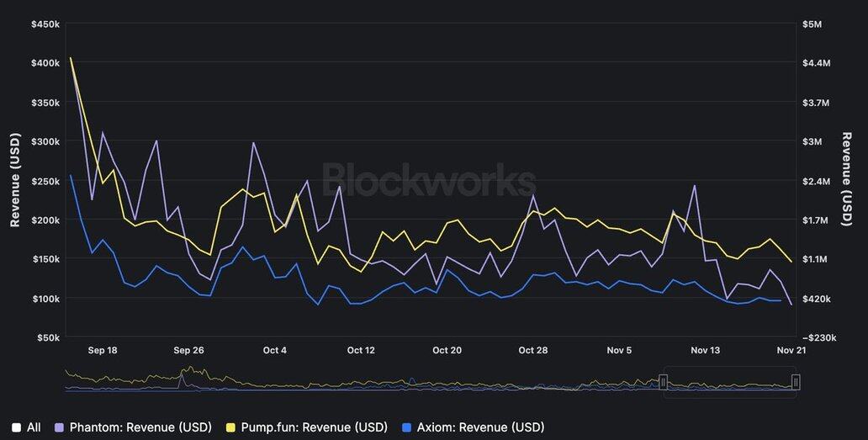The width and height of the screenshot is (868, 440).
Task: Click the Blockworks watermark logo
Action: (x=429, y=180)
